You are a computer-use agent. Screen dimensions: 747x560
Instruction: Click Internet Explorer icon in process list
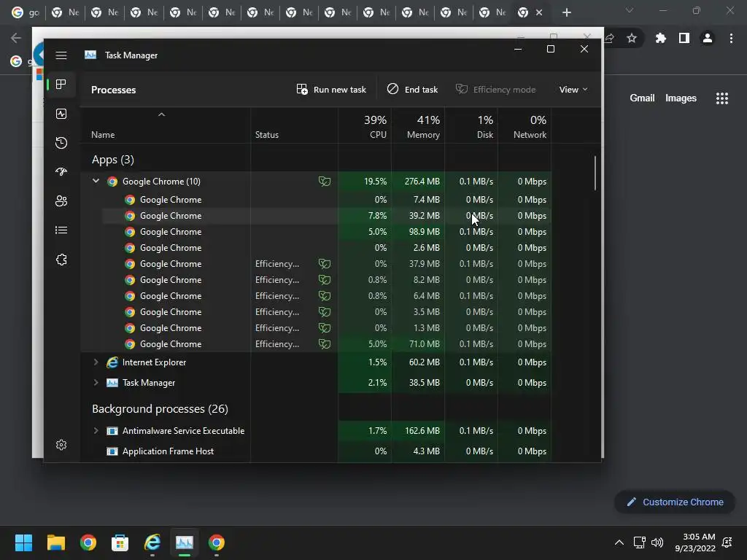pos(112,362)
